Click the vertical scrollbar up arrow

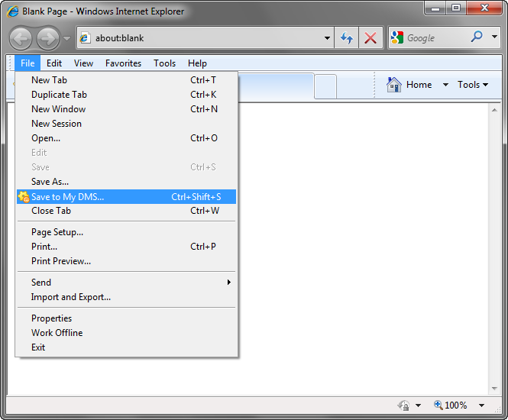point(494,111)
